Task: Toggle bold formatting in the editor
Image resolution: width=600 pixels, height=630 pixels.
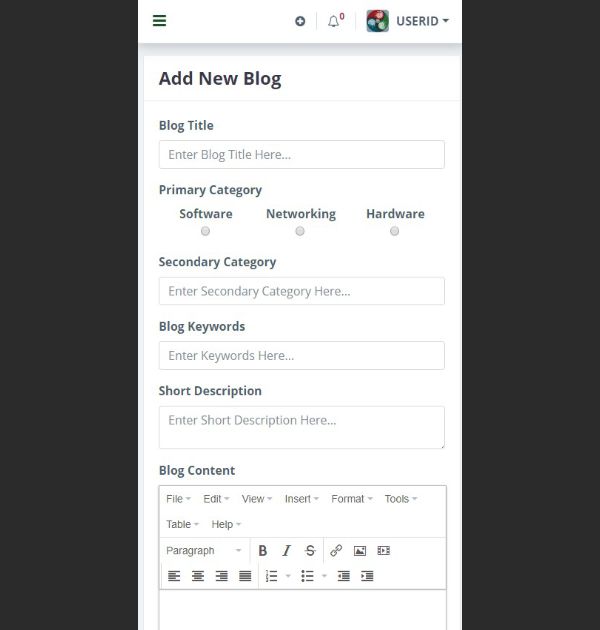Action: (x=263, y=550)
